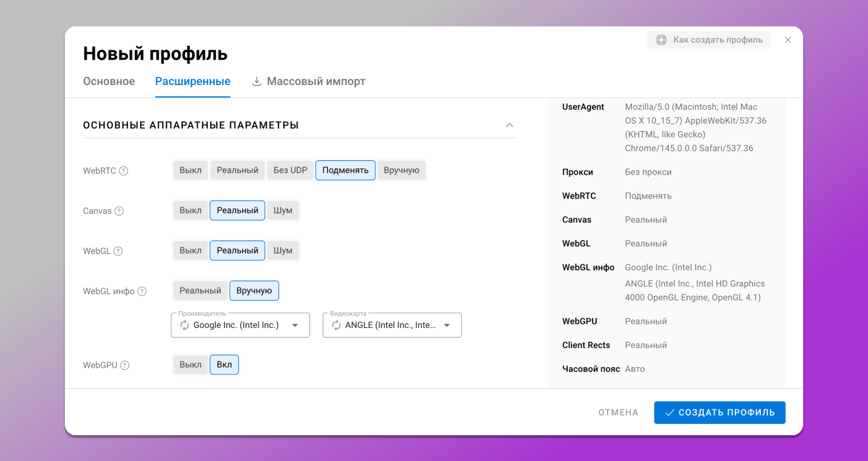Open the Видеокарта dropdown
868x461 pixels.
pos(447,325)
